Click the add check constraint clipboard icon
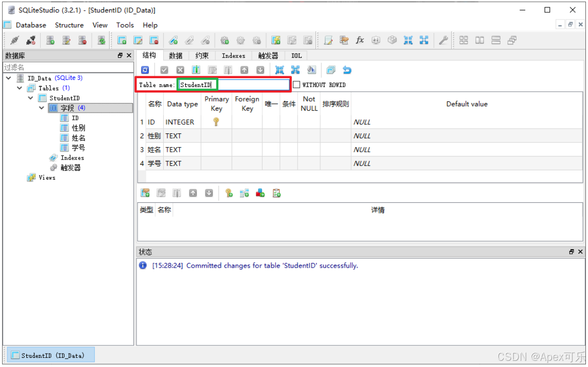Image resolution: width=588 pixels, height=367 pixels. pyautogui.click(x=276, y=193)
